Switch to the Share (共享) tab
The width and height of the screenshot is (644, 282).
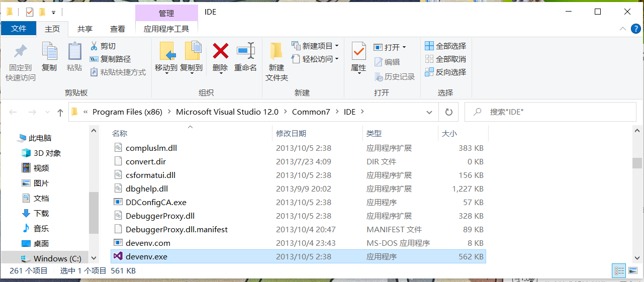tap(84, 29)
